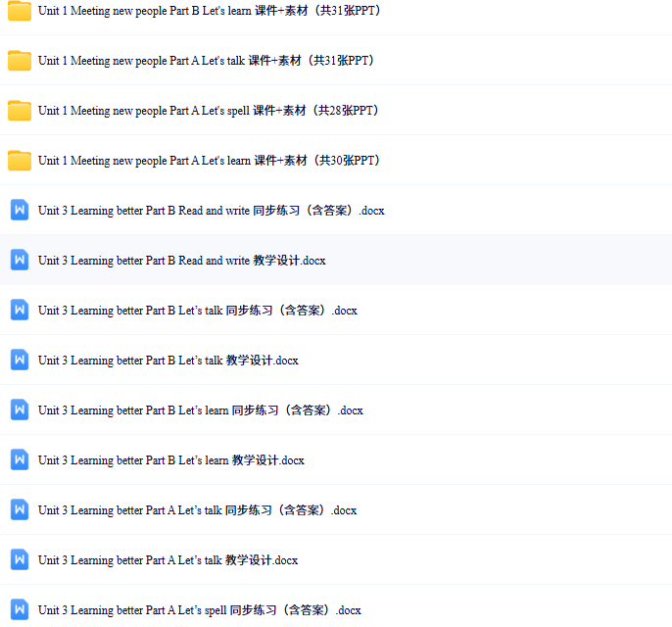This screenshot has height=627, width=672.
Task: Open the Unit 1 Part B Let's learn folder name
Action: (210, 11)
